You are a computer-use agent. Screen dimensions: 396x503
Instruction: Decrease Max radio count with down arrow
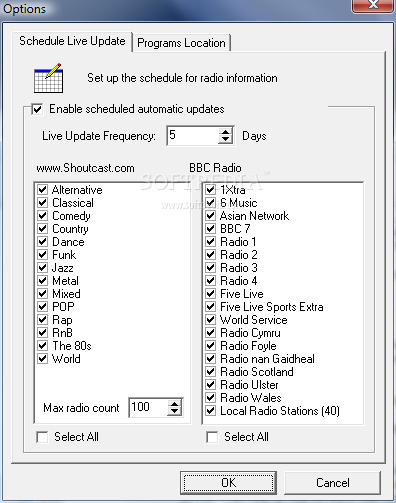click(x=175, y=411)
